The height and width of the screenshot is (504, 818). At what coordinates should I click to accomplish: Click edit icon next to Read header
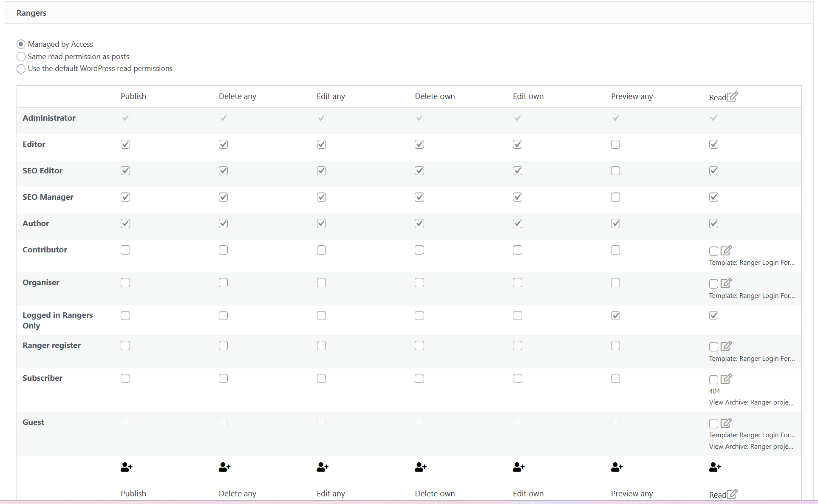point(732,96)
